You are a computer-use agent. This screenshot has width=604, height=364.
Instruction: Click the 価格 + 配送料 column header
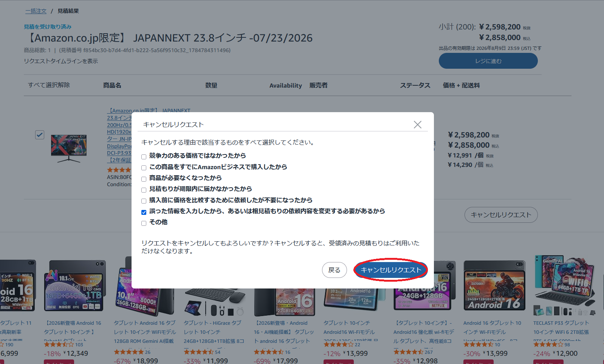[461, 85]
